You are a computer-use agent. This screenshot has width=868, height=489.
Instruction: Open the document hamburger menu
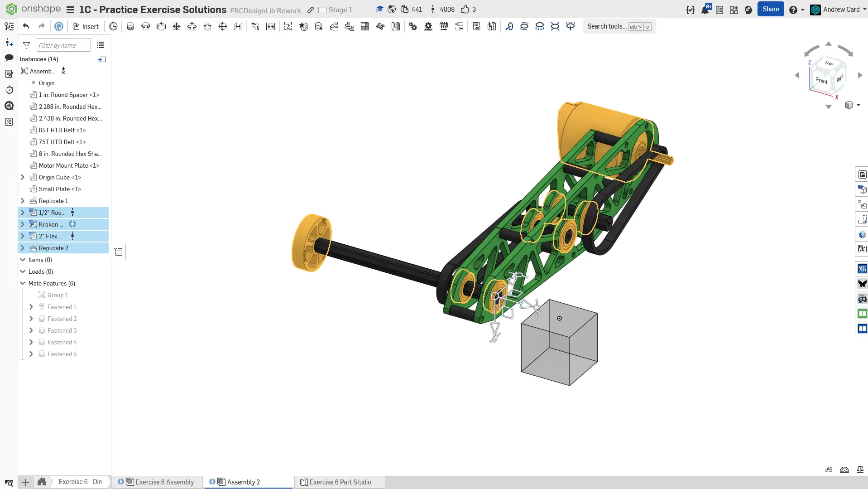click(x=70, y=10)
